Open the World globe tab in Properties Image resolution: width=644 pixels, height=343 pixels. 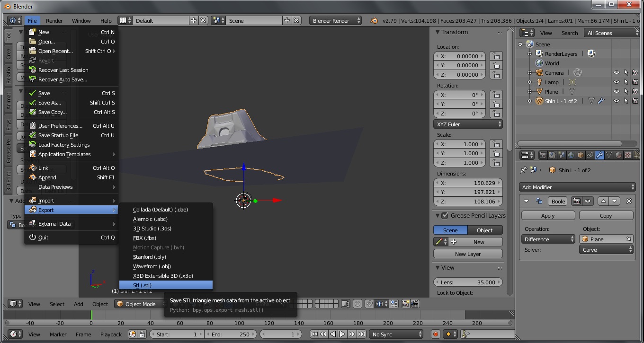pyautogui.click(x=571, y=155)
